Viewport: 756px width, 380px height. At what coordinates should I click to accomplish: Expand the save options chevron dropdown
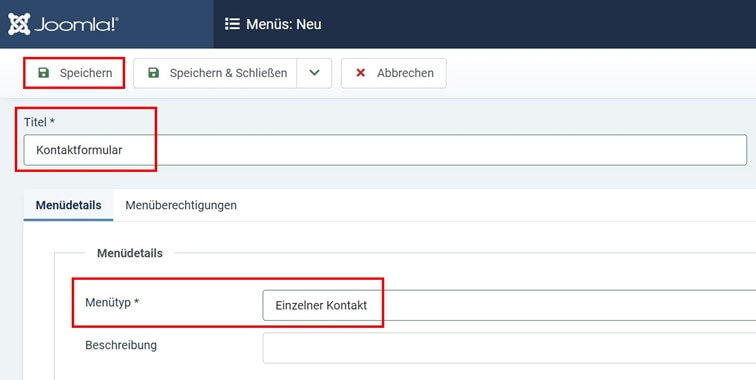pos(314,73)
